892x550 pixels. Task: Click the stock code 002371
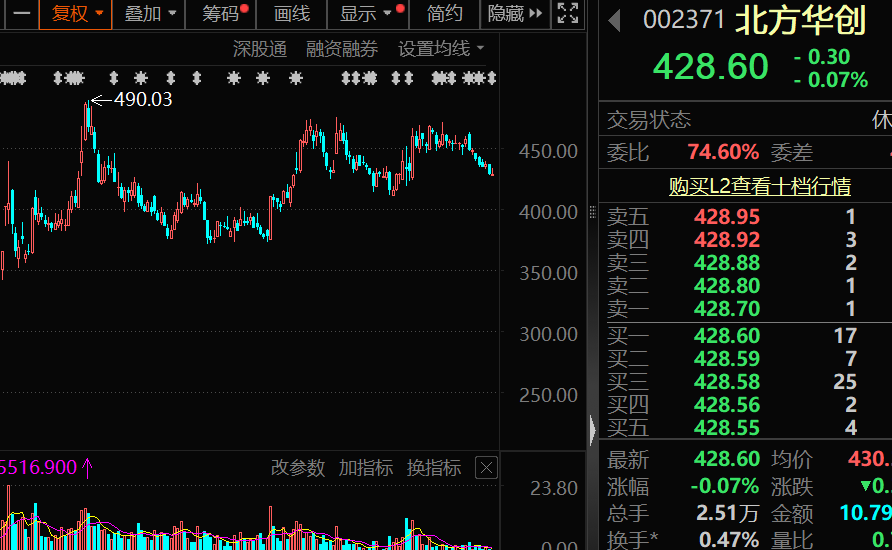click(684, 20)
